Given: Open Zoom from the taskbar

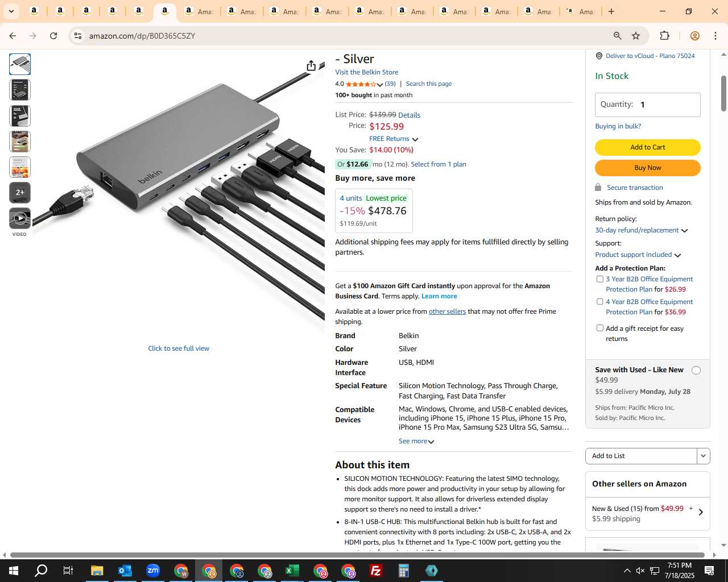Looking at the screenshot, I should pos(153,571).
